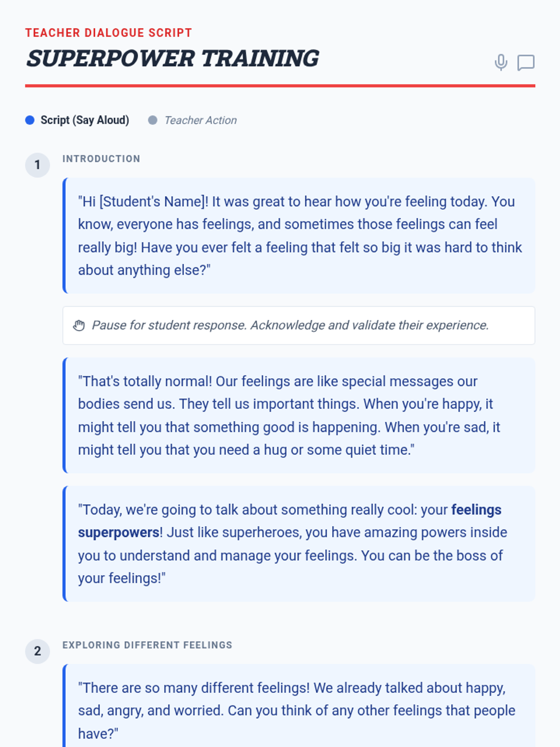Click the microphone icon in the header
This screenshot has width=560, height=747.
(501, 62)
